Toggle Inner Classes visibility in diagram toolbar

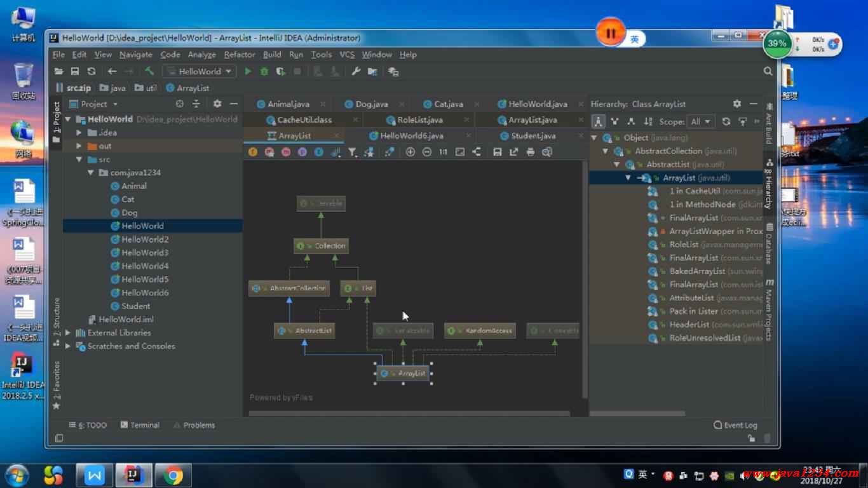click(x=319, y=152)
